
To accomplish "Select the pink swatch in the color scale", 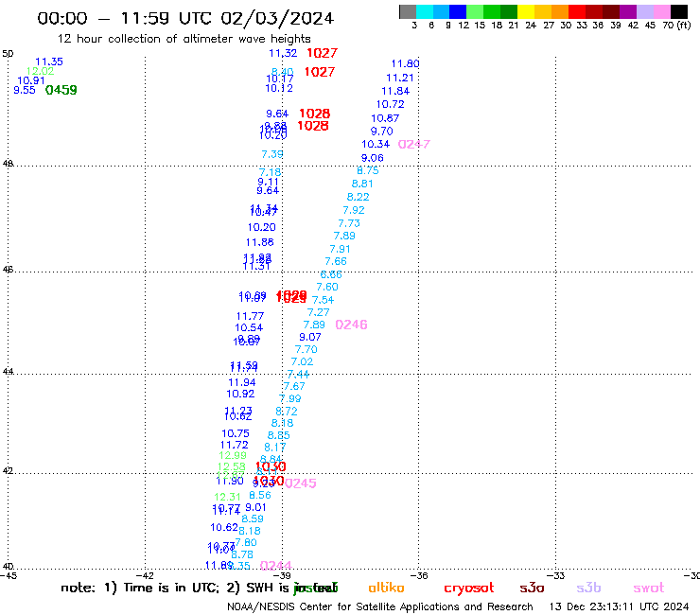I will coord(662,11).
